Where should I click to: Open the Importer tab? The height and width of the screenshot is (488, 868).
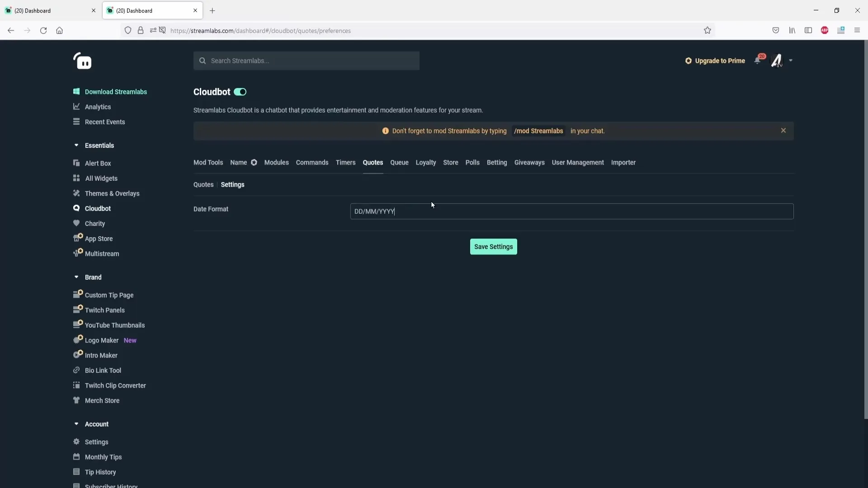pyautogui.click(x=623, y=163)
